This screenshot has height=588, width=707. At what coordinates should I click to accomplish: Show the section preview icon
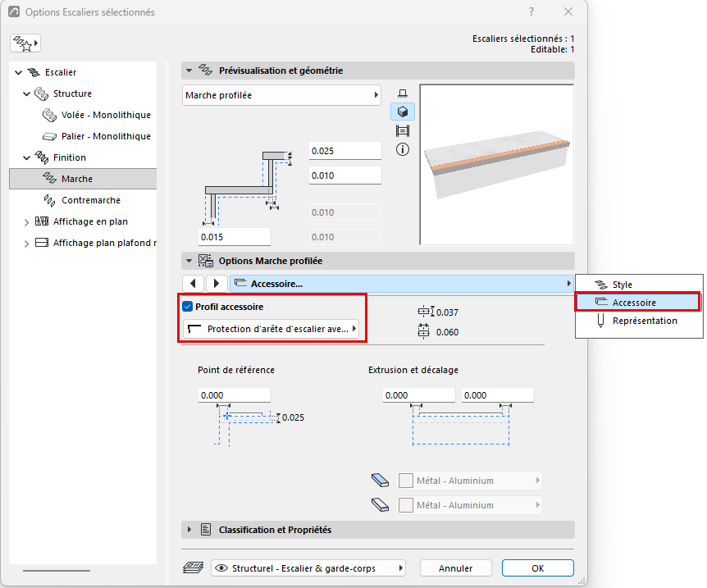(403, 130)
